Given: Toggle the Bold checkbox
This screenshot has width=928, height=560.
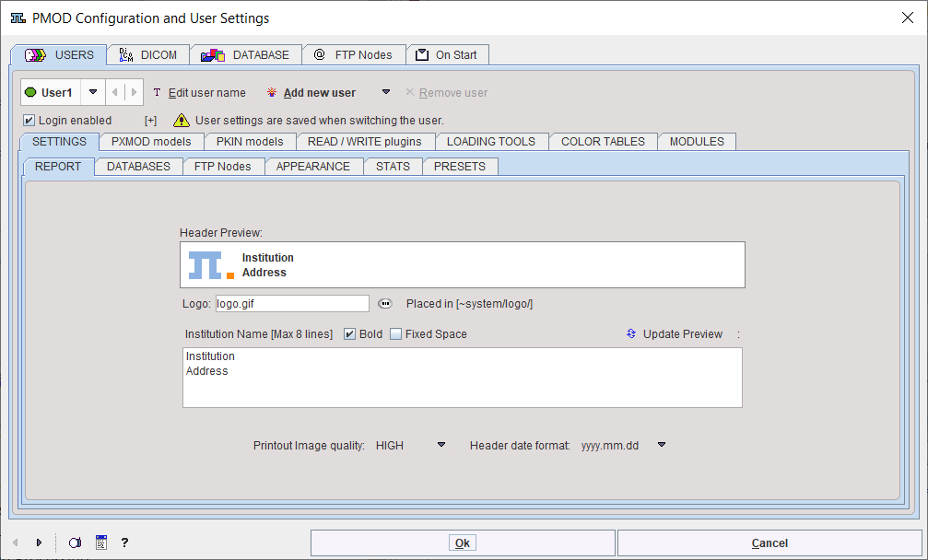Looking at the screenshot, I should [350, 334].
